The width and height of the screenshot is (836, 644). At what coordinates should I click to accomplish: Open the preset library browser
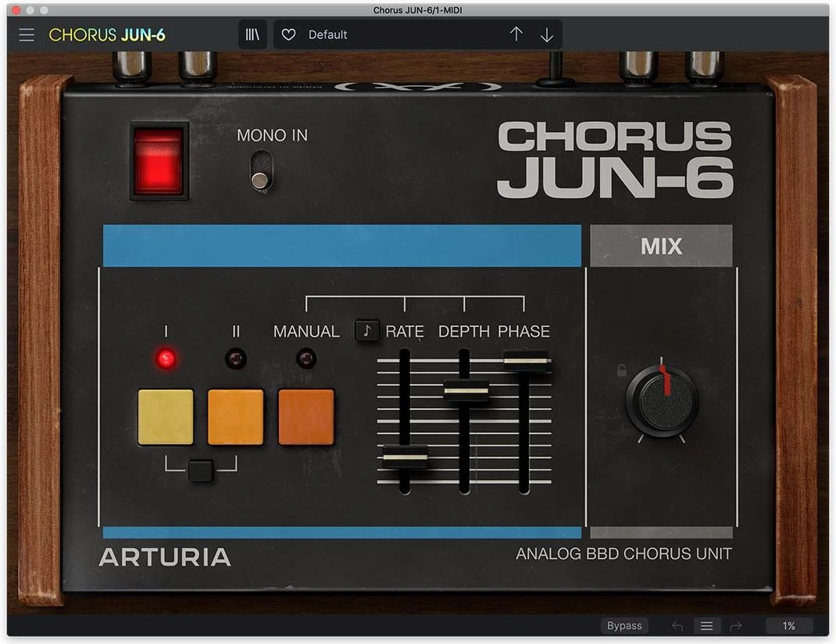click(x=252, y=34)
